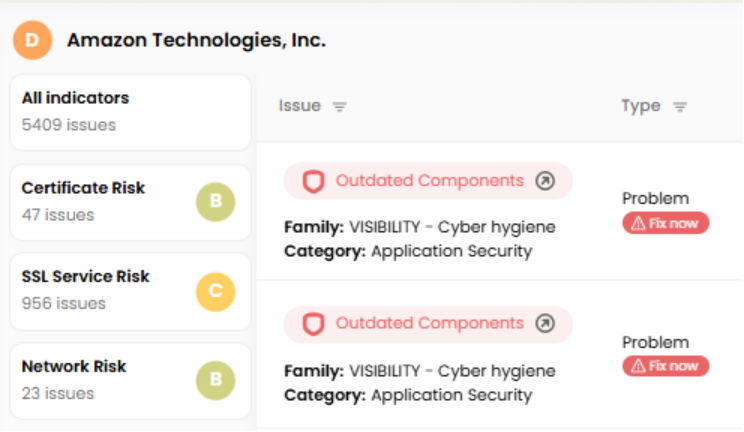Click the first issue's Problem type label
Screen dimensions: 744x432
[x=655, y=198]
